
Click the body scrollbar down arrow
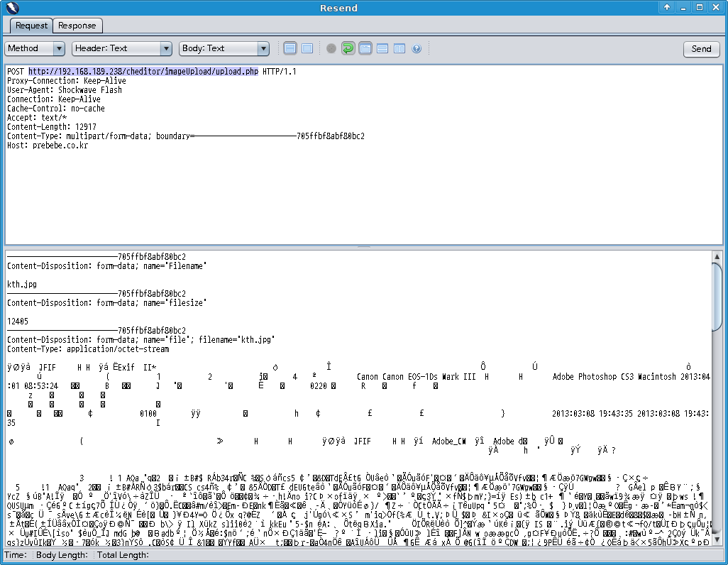point(717,540)
